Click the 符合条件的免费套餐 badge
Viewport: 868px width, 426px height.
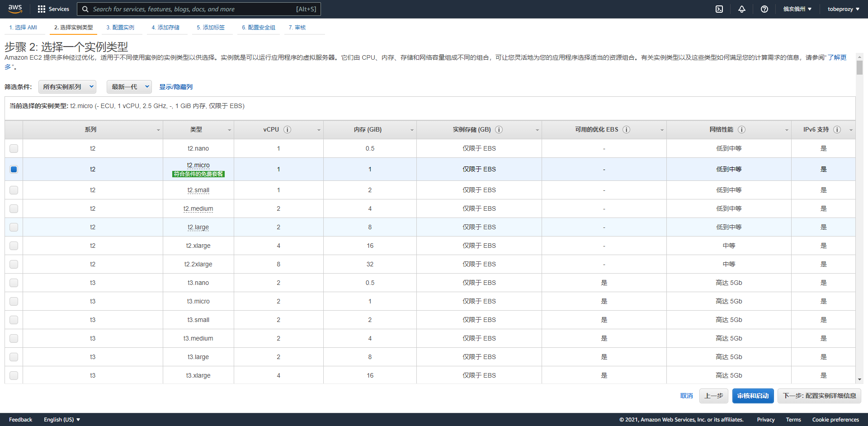pyautogui.click(x=198, y=174)
